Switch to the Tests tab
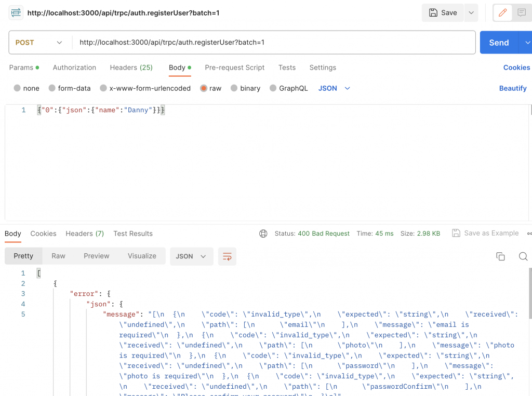Image resolution: width=532 pixels, height=396 pixels. point(287,67)
